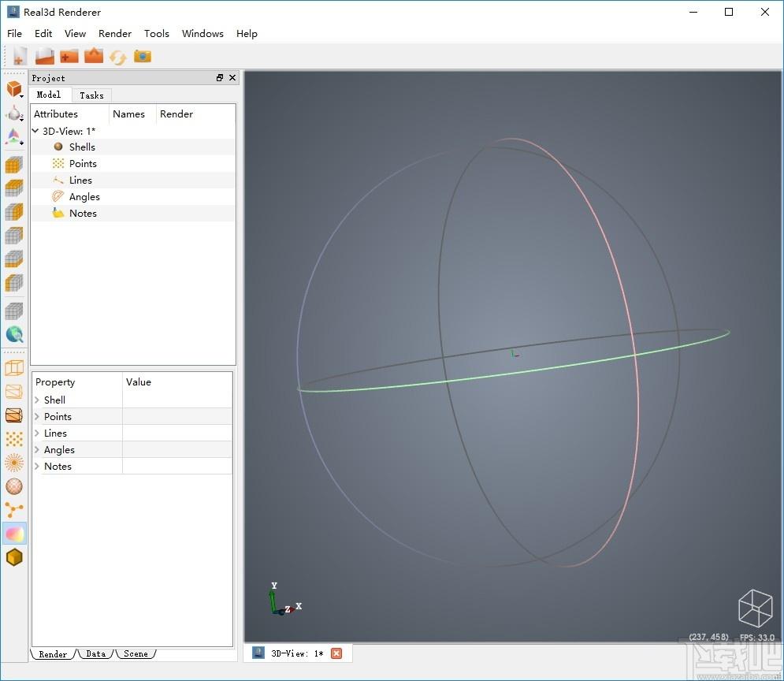Viewport: 784px width, 681px height.
Task: Open the Windows menu
Action: [x=203, y=34]
